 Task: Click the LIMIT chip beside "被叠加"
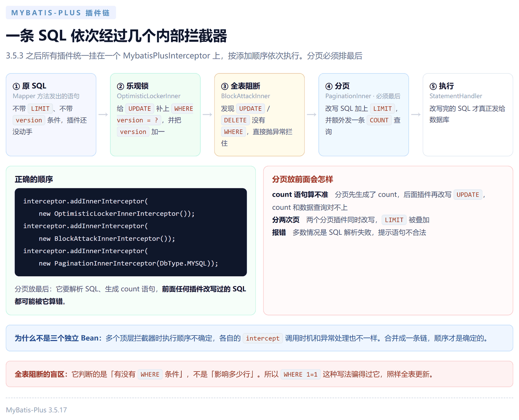[x=394, y=220]
